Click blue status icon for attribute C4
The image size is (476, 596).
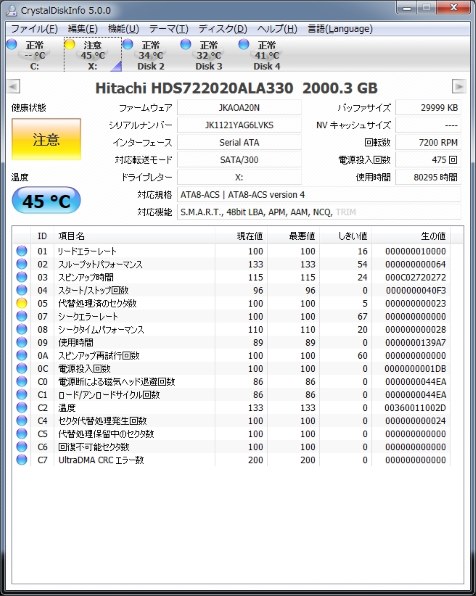pos(22,420)
